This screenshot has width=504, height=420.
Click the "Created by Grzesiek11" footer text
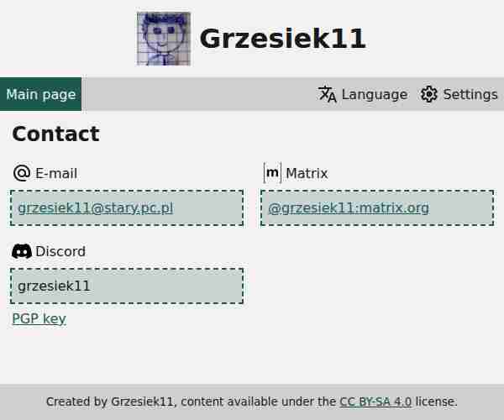[111, 402]
